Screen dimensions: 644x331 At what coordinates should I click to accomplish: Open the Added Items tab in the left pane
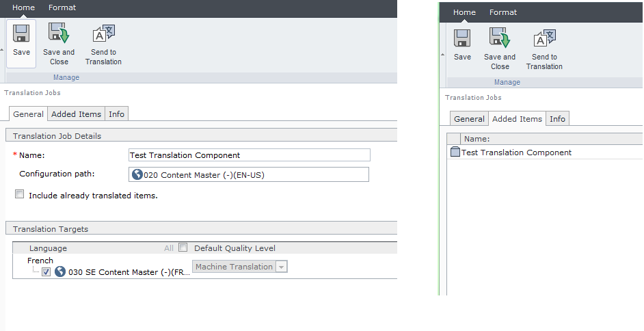pyautogui.click(x=76, y=114)
